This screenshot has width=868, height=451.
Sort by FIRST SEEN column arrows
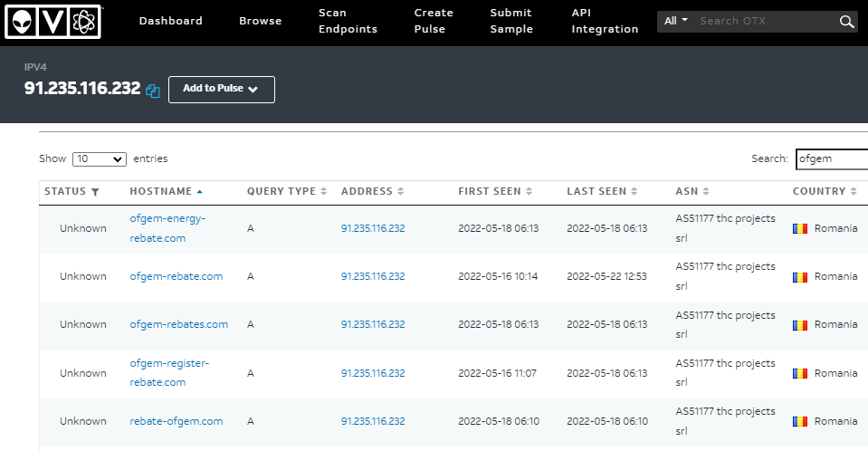coord(529,191)
